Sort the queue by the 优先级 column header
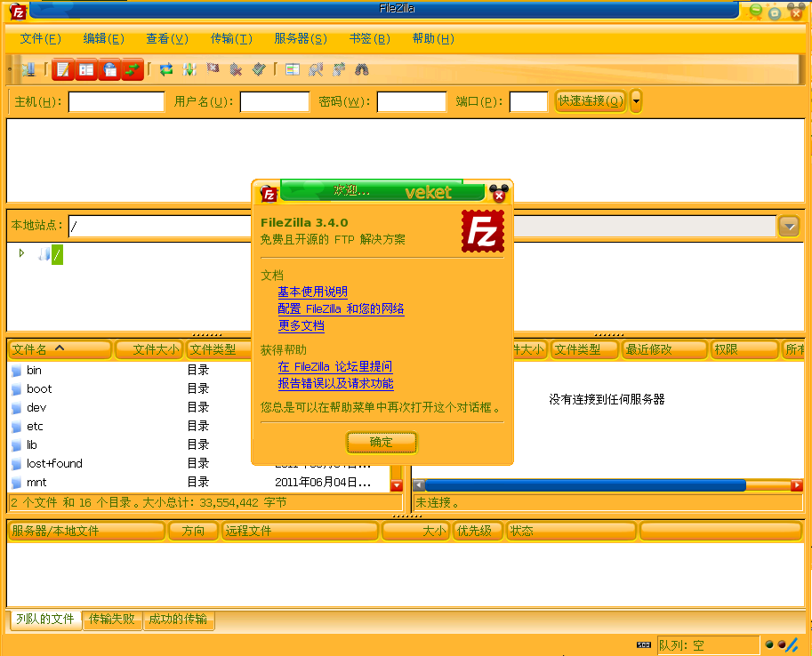 point(478,532)
